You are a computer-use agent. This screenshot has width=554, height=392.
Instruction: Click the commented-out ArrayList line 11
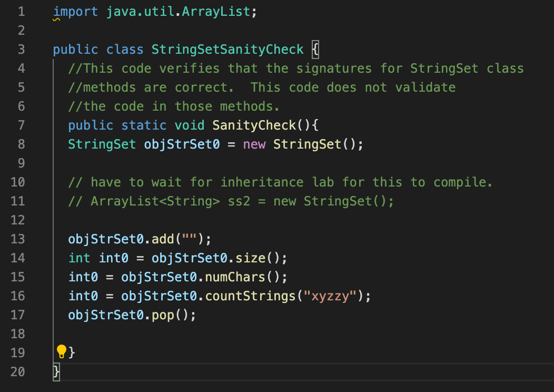pyautogui.click(x=226, y=201)
